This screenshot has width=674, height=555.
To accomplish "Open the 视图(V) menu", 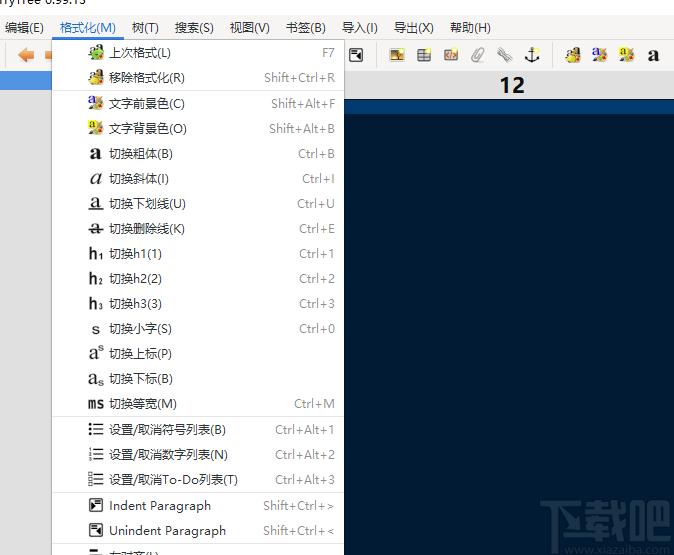I will coord(249,28).
